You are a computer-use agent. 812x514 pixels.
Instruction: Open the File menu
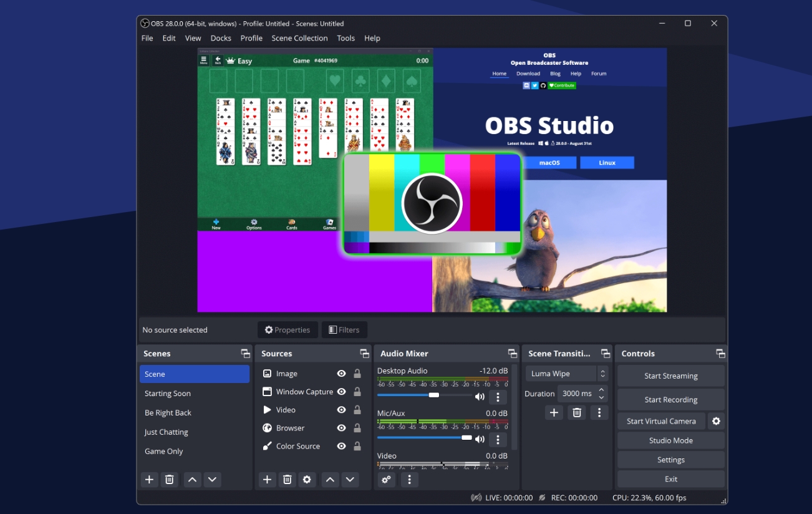(x=147, y=38)
